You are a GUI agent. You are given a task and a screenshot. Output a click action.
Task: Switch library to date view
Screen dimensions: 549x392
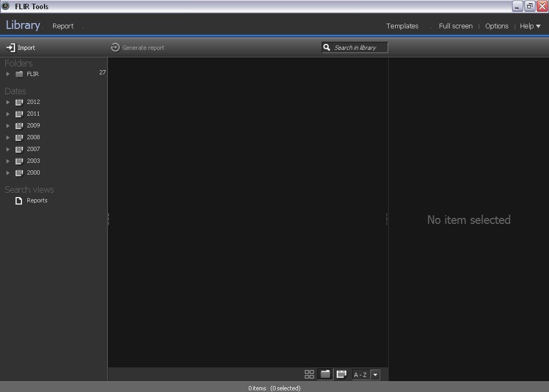coord(342,374)
